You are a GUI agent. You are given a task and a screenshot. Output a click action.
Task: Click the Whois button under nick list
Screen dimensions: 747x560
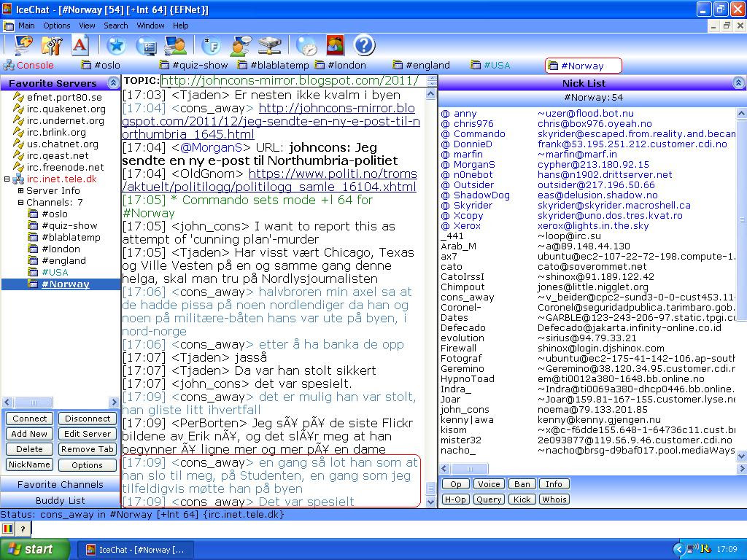click(x=554, y=499)
